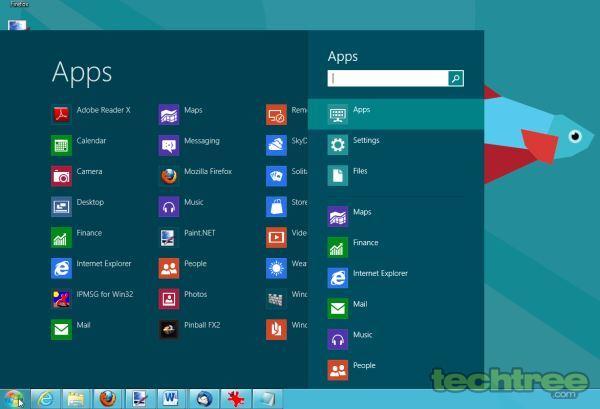Screen dimensions: 600x409
Task: Select the Files search filter
Action: (396, 175)
